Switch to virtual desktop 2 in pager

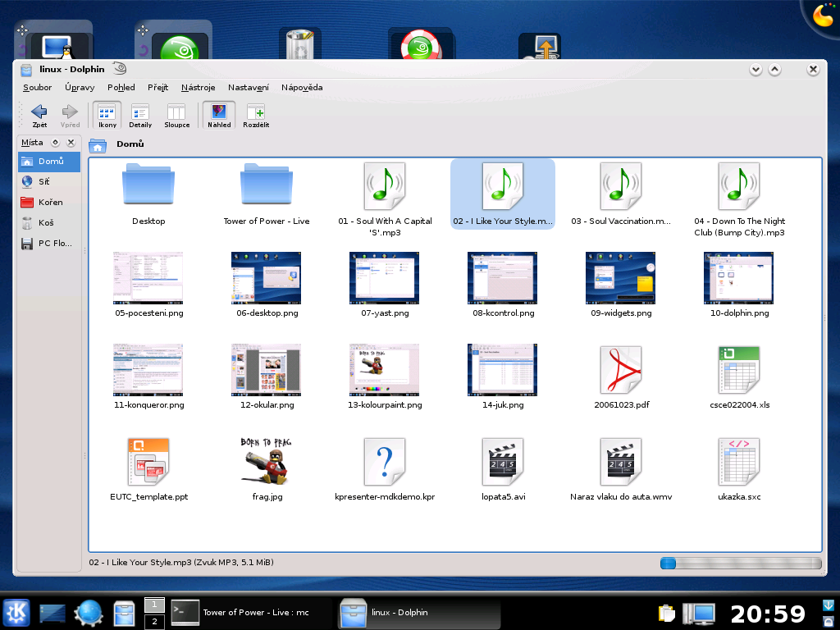tap(153, 621)
